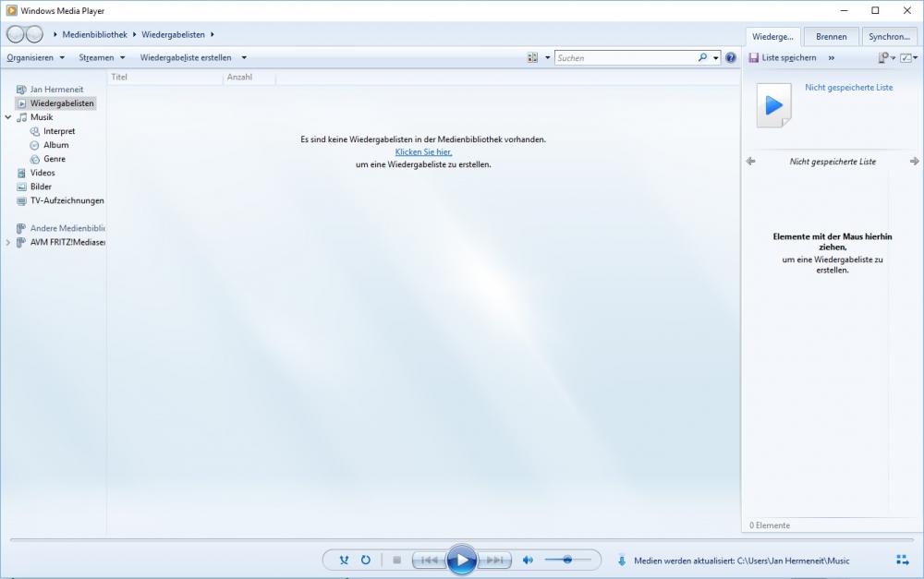This screenshot has width=924, height=579.
Task: Click the Windows Media Player title icon
Action: [x=12, y=10]
